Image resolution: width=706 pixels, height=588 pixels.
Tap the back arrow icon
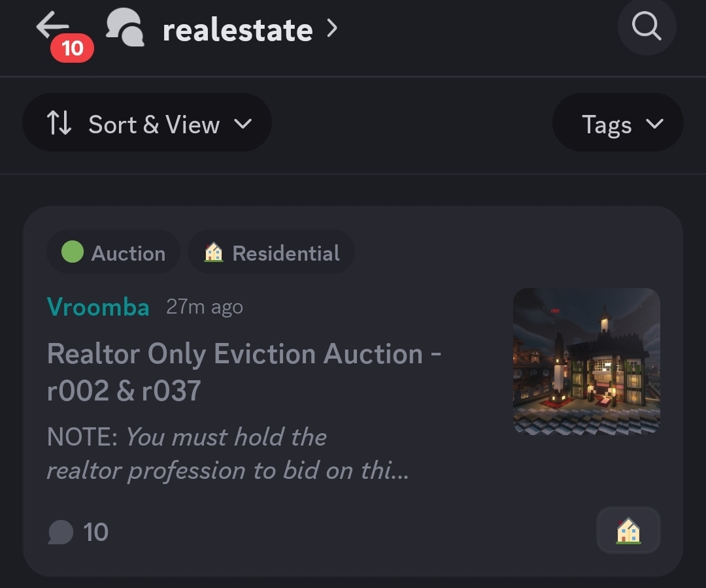click(x=53, y=25)
